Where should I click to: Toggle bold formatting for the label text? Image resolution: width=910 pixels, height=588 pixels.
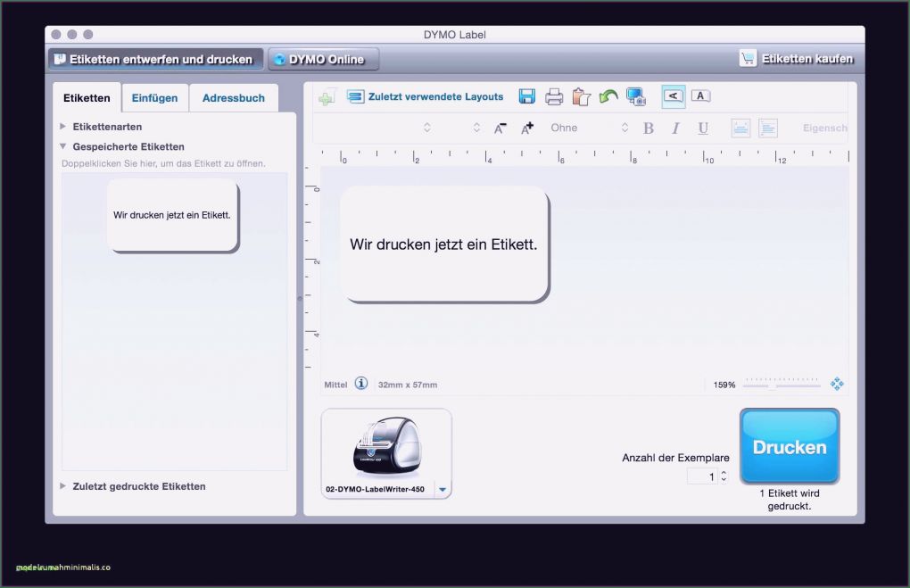point(649,128)
